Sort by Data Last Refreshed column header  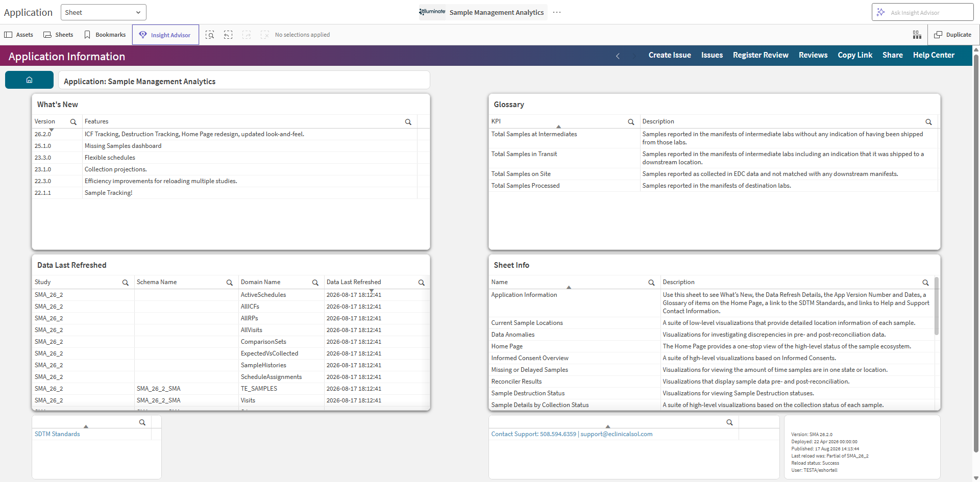[354, 282]
